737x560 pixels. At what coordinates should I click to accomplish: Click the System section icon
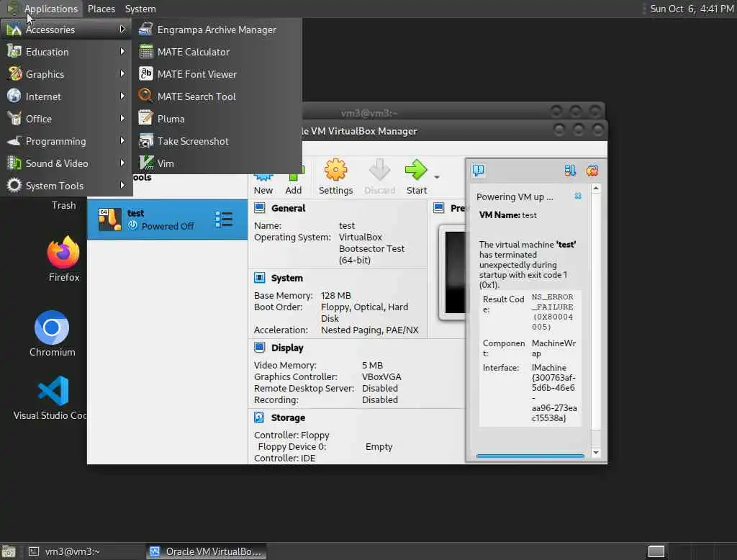[259, 278]
